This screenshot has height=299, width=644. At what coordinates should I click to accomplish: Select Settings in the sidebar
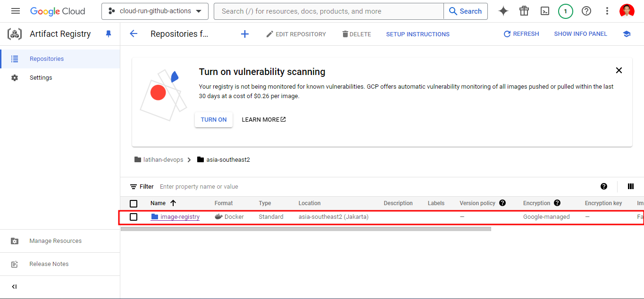tap(41, 78)
